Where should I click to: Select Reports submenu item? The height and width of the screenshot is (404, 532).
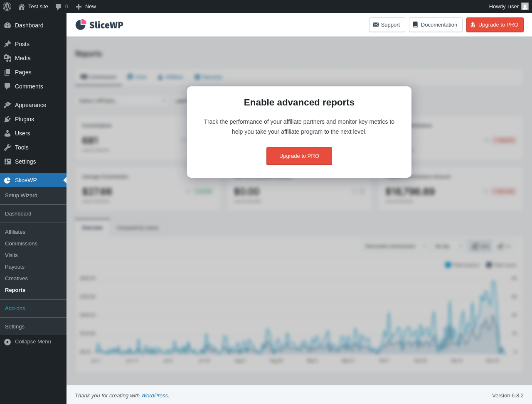[x=33, y=290]
